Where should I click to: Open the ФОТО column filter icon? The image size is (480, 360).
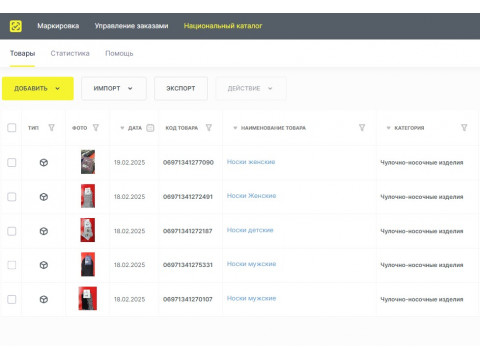96,128
